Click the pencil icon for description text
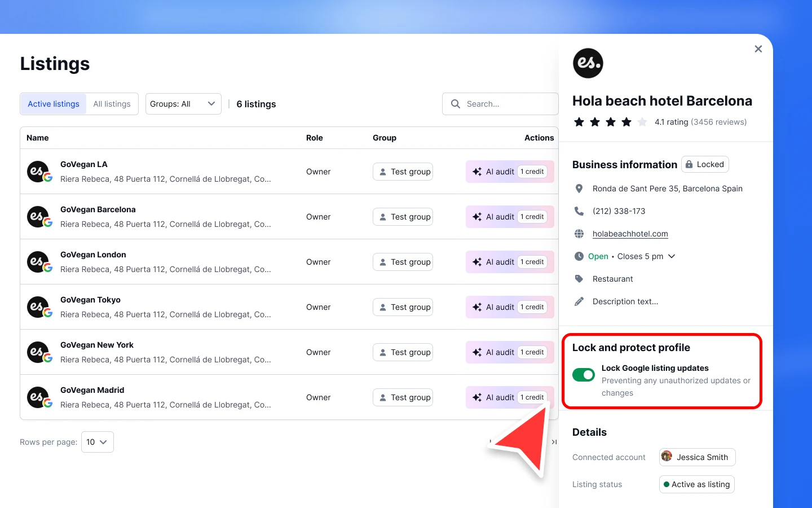The image size is (812, 508). (579, 301)
